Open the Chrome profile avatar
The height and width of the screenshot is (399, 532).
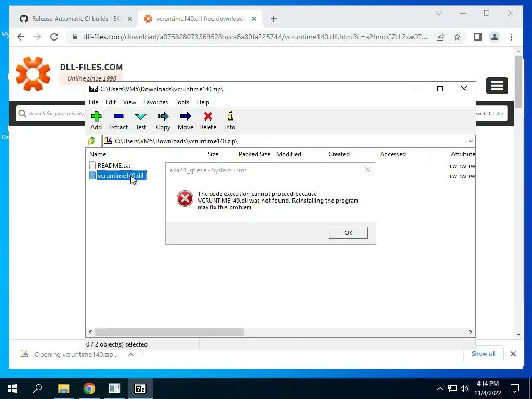[x=495, y=37]
